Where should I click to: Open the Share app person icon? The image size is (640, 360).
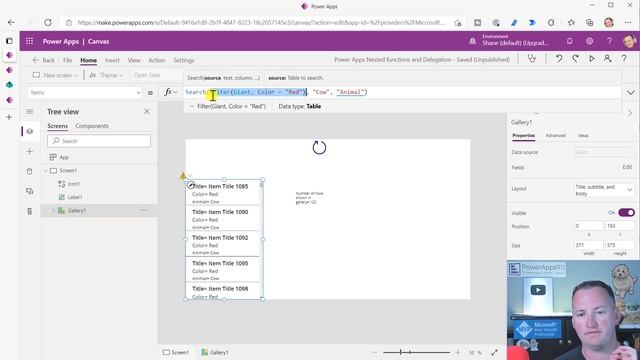point(607,59)
